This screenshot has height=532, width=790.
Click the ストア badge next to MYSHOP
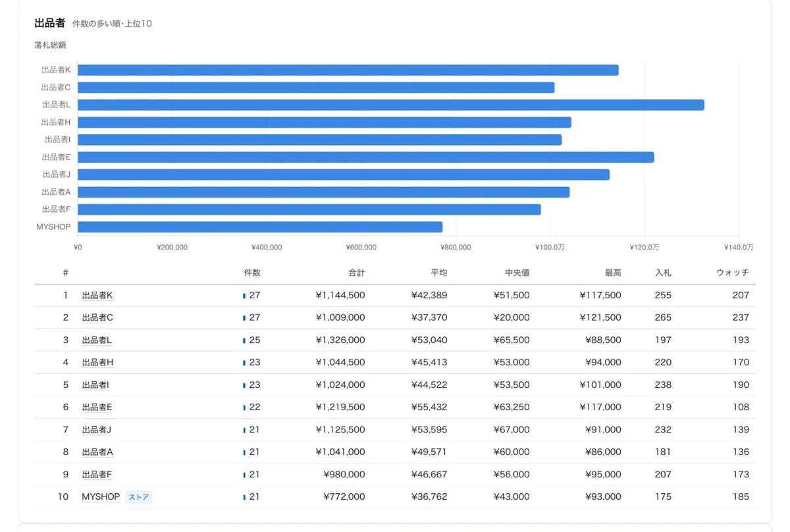139,497
